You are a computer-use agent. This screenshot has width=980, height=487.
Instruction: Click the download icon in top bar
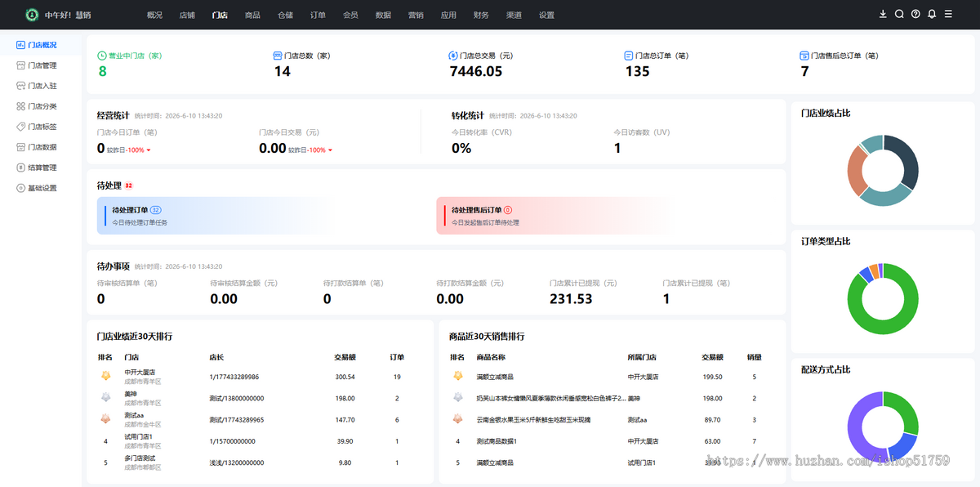pyautogui.click(x=883, y=14)
